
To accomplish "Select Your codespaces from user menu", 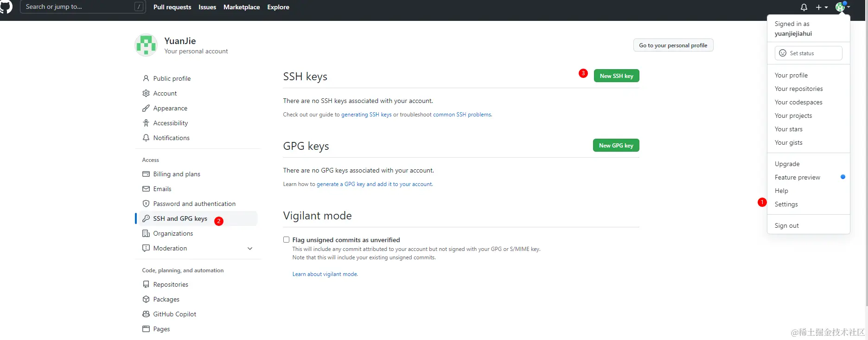I will click(808, 102).
